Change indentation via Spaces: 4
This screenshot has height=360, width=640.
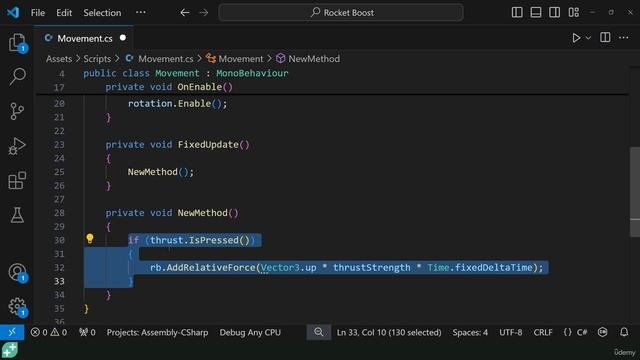pos(470,332)
